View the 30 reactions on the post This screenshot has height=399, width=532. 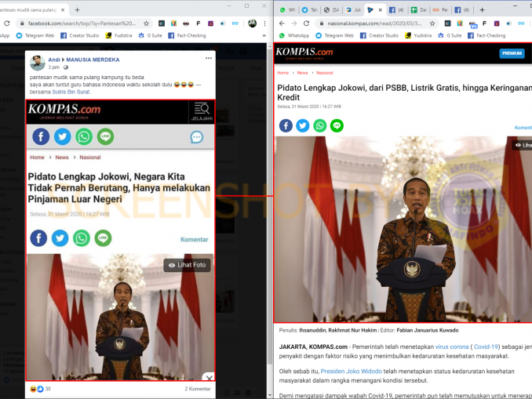click(40, 389)
